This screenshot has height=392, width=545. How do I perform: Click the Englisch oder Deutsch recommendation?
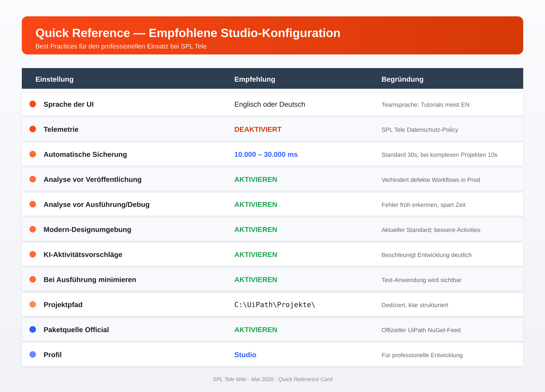pos(270,104)
